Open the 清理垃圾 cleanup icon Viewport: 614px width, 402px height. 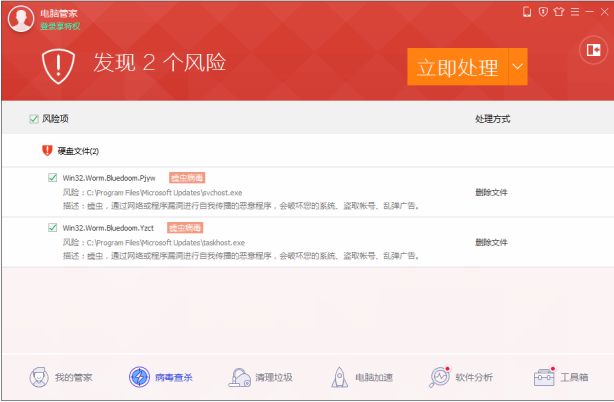pos(260,377)
